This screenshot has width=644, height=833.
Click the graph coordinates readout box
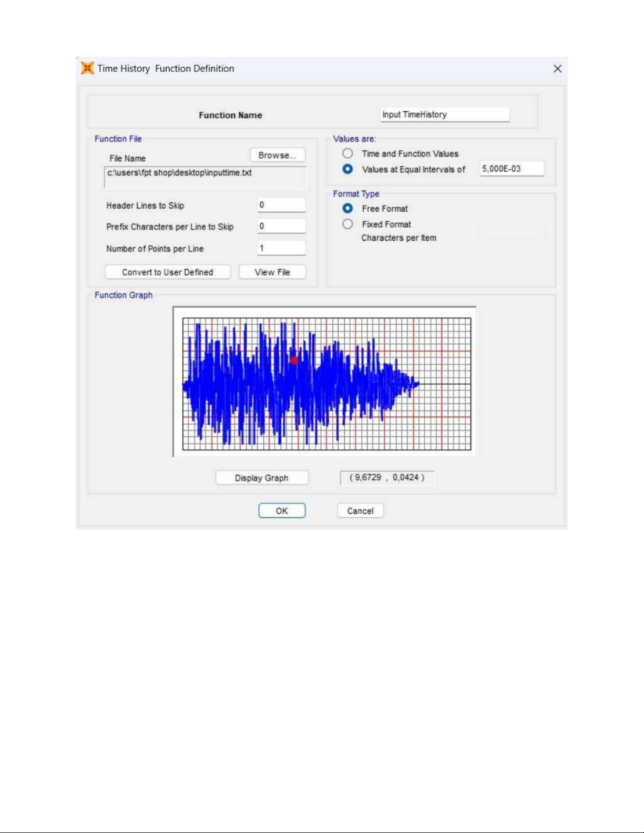tap(387, 478)
